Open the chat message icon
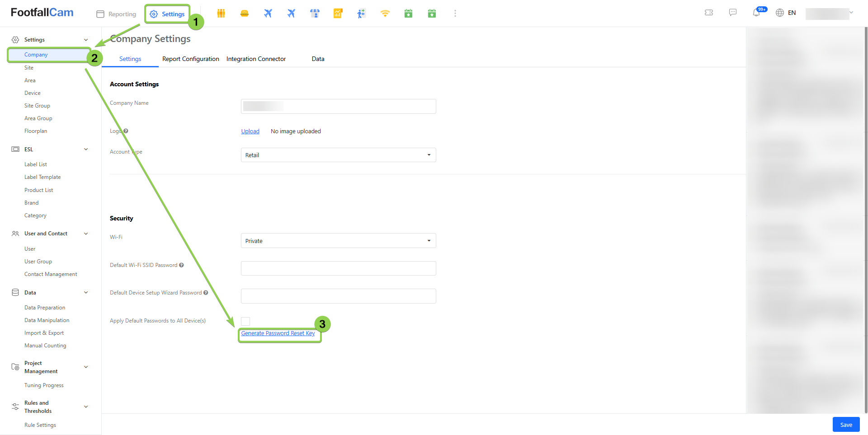This screenshot has height=435, width=868. coord(733,13)
